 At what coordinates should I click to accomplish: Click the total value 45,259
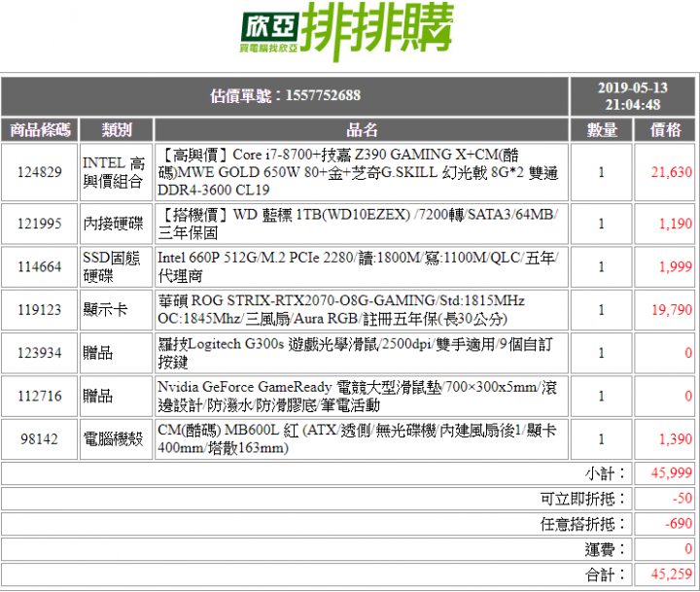[x=671, y=575]
